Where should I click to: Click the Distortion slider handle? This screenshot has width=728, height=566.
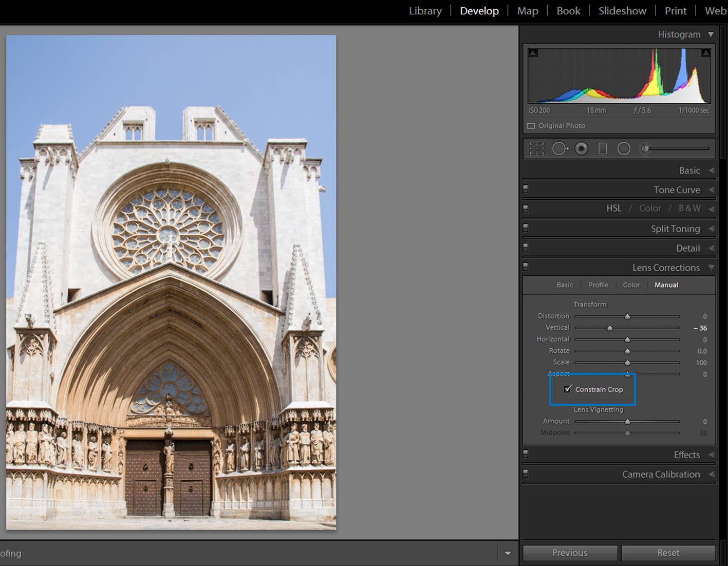(627, 316)
